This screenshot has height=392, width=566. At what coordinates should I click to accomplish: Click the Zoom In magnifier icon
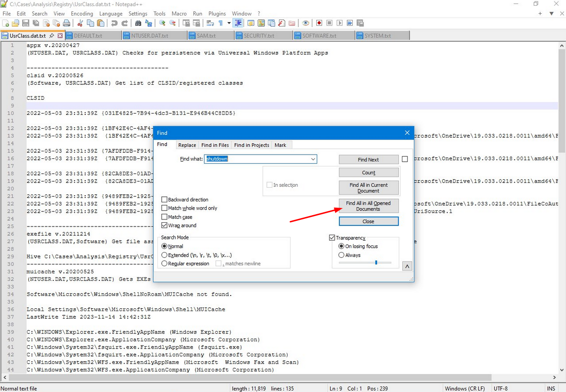tap(162, 23)
